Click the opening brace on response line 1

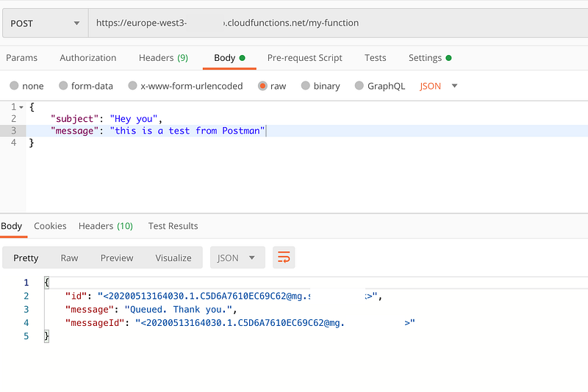pyautogui.click(x=46, y=283)
